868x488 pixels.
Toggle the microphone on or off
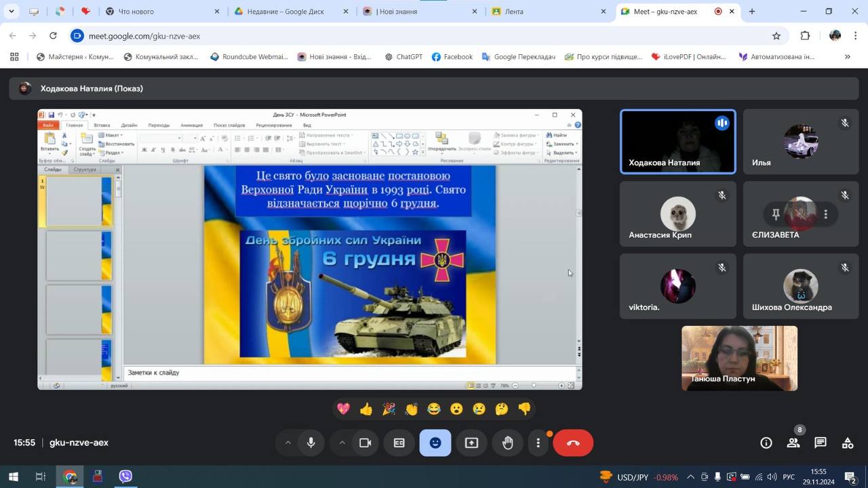311,443
